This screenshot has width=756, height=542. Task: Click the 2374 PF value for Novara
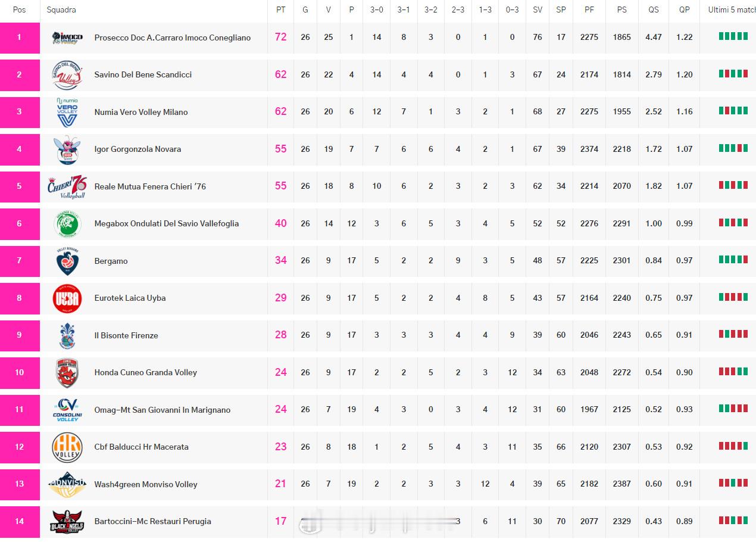(589, 149)
